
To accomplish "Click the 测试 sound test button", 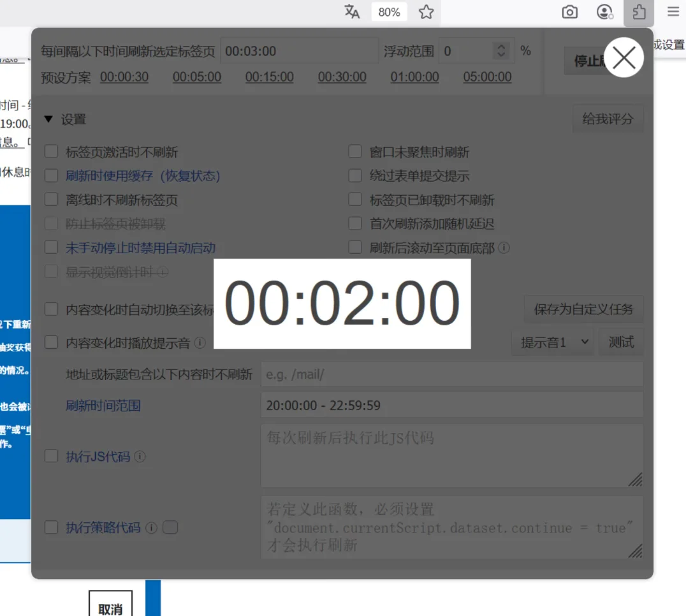I will point(620,342).
